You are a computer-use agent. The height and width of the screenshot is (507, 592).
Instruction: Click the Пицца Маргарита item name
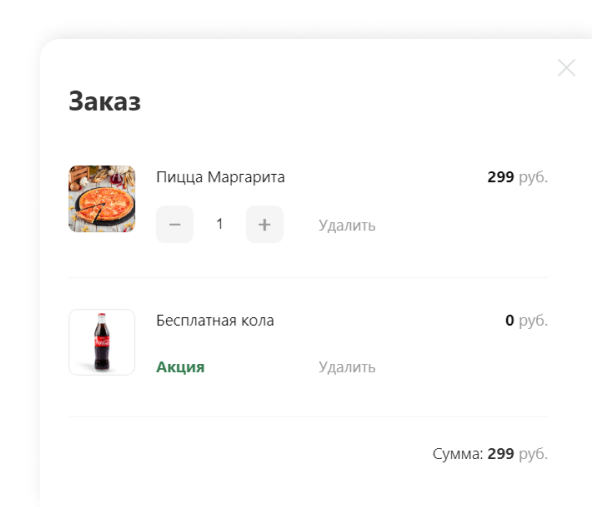[x=220, y=177]
